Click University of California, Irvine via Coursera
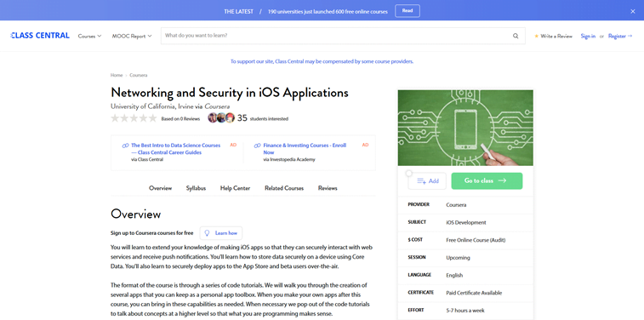This screenshot has height=320, width=644. [170, 106]
